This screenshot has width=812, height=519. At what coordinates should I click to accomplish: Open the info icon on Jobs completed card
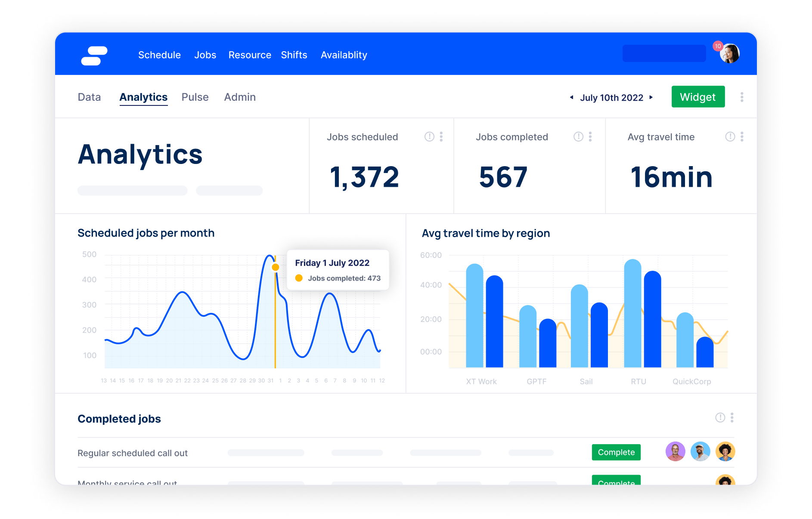578,137
